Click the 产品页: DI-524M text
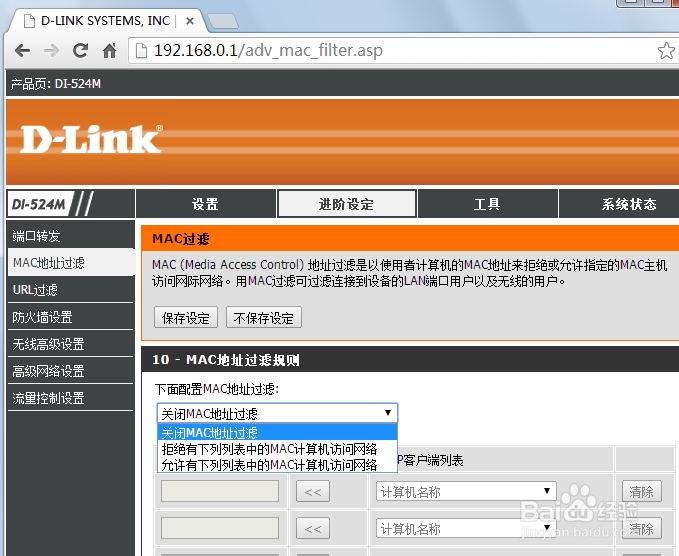 coord(56,84)
